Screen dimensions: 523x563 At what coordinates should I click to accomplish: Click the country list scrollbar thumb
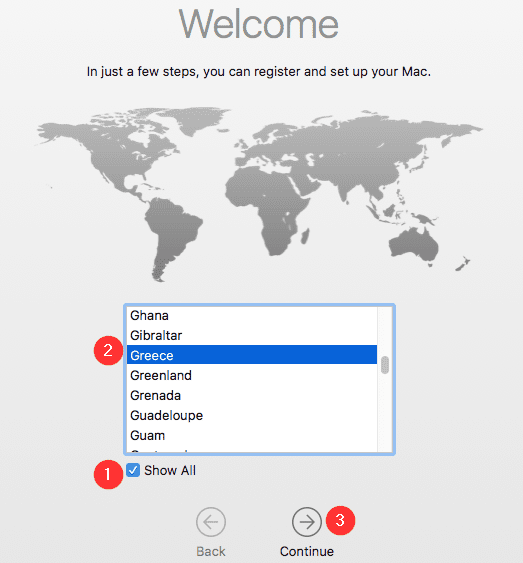[x=385, y=365]
